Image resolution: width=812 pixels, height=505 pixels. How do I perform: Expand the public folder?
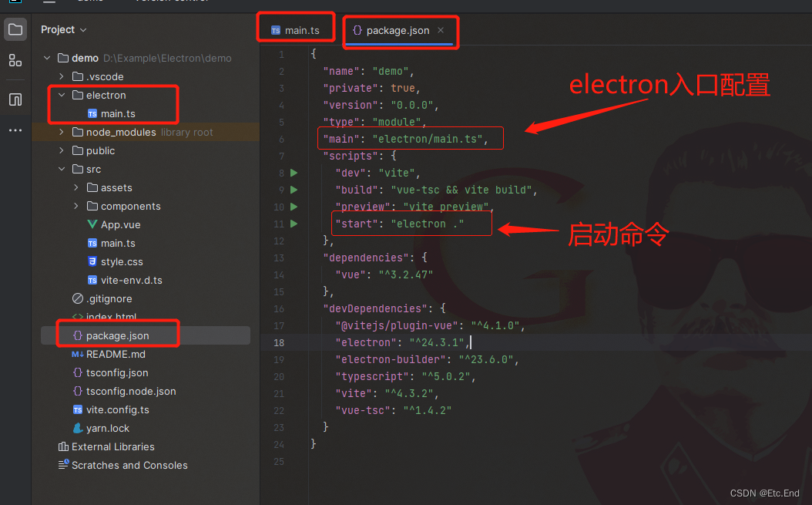click(x=62, y=150)
